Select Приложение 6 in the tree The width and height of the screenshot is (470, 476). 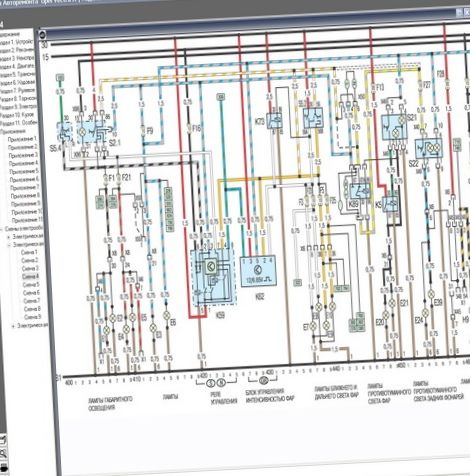25,180
